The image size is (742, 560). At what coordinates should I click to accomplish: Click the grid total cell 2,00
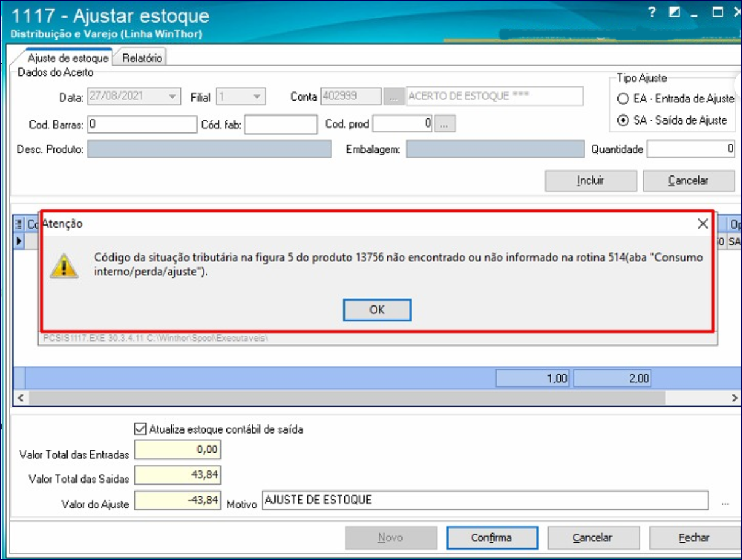coord(612,379)
